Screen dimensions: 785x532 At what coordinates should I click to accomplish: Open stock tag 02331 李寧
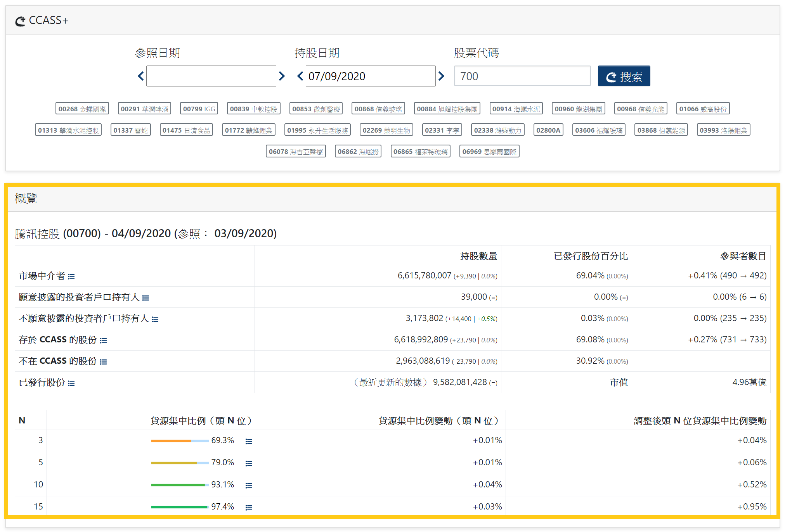tap(442, 130)
